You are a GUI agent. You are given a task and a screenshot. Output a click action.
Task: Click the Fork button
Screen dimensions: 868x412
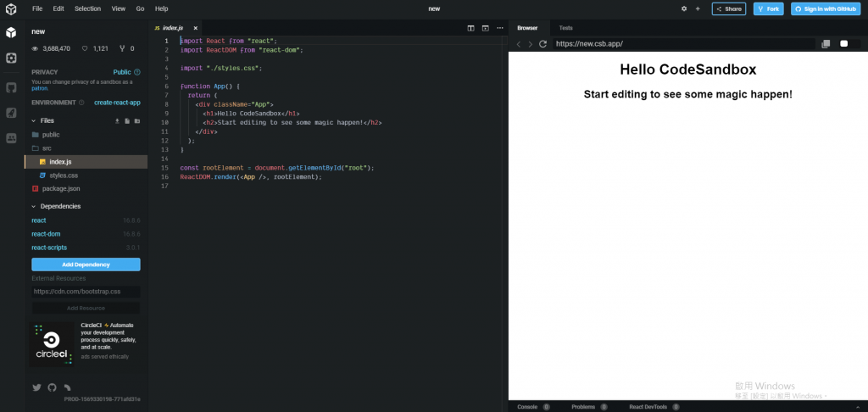[768, 8]
